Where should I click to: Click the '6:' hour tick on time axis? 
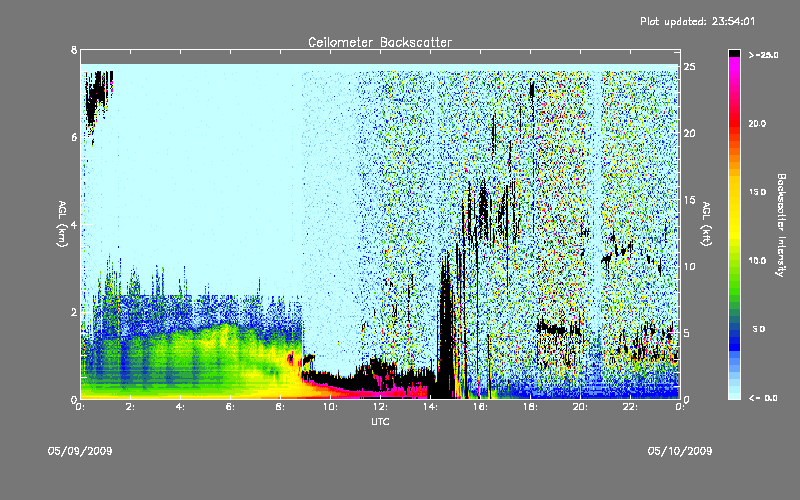pos(230,407)
